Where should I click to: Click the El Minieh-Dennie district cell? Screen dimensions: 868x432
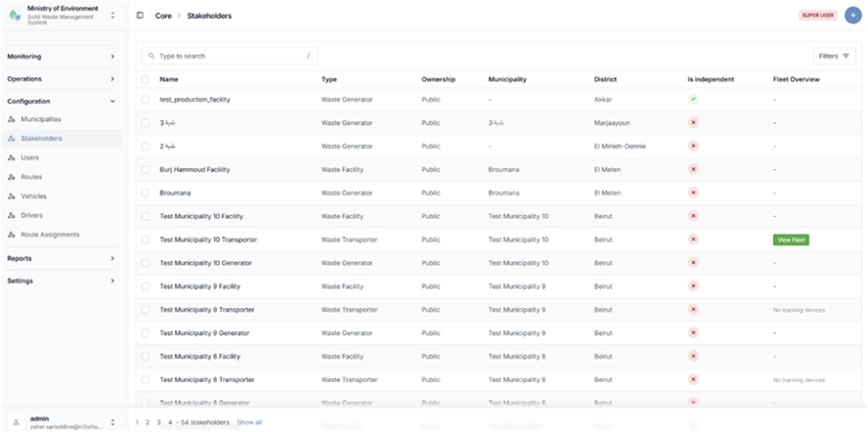[x=620, y=147]
